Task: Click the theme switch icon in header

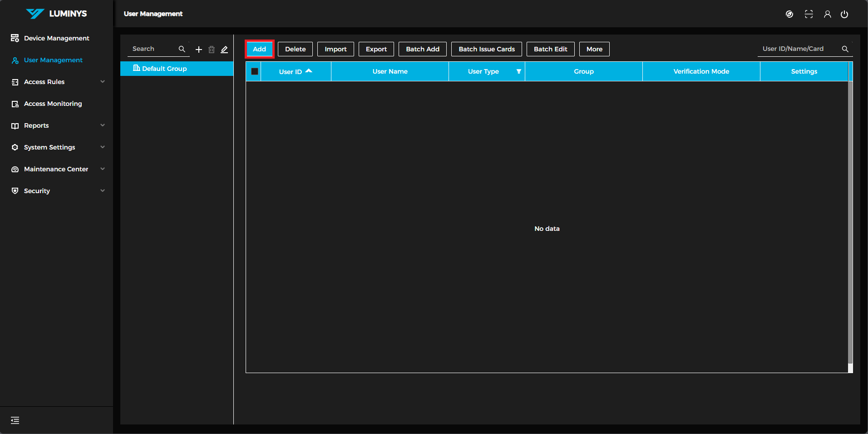Action: [789, 14]
